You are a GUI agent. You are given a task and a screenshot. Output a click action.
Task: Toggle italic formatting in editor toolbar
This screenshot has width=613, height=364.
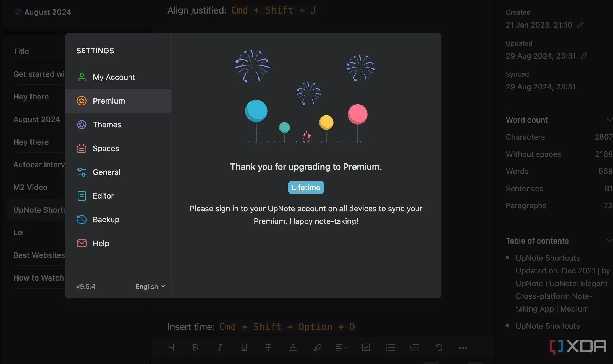tap(220, 347)
